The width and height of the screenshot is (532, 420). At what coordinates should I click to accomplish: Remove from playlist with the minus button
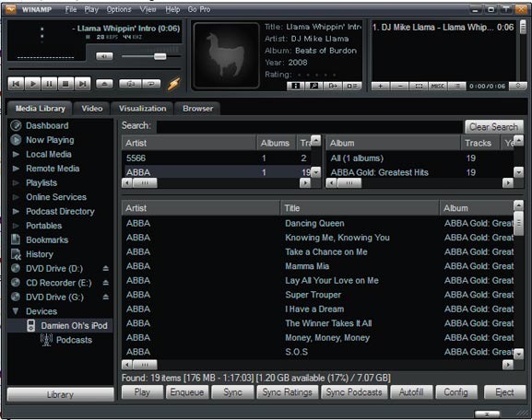(400, 86)
